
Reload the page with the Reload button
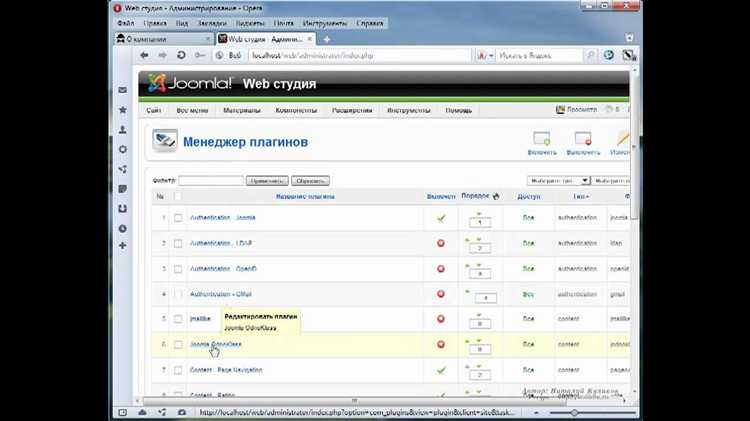pyautogui.click(x=181, y=55)
